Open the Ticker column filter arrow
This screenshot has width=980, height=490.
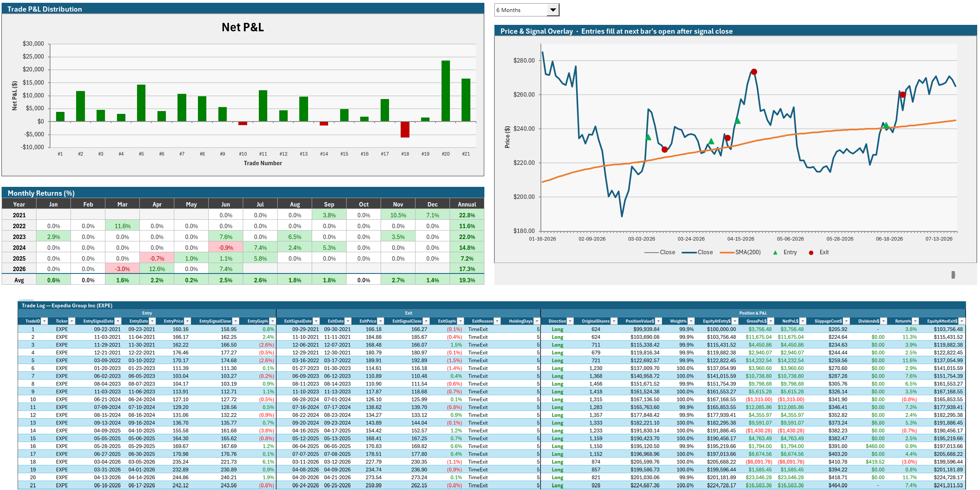point(72,321)
